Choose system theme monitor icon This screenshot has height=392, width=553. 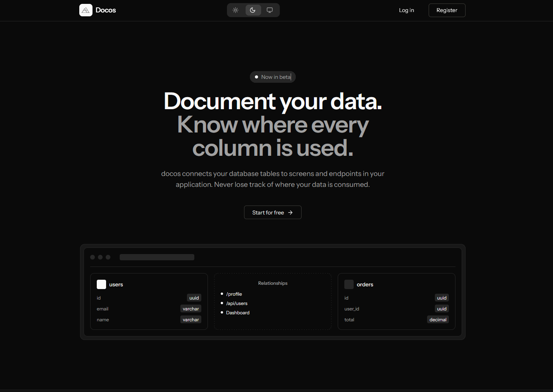270,10
